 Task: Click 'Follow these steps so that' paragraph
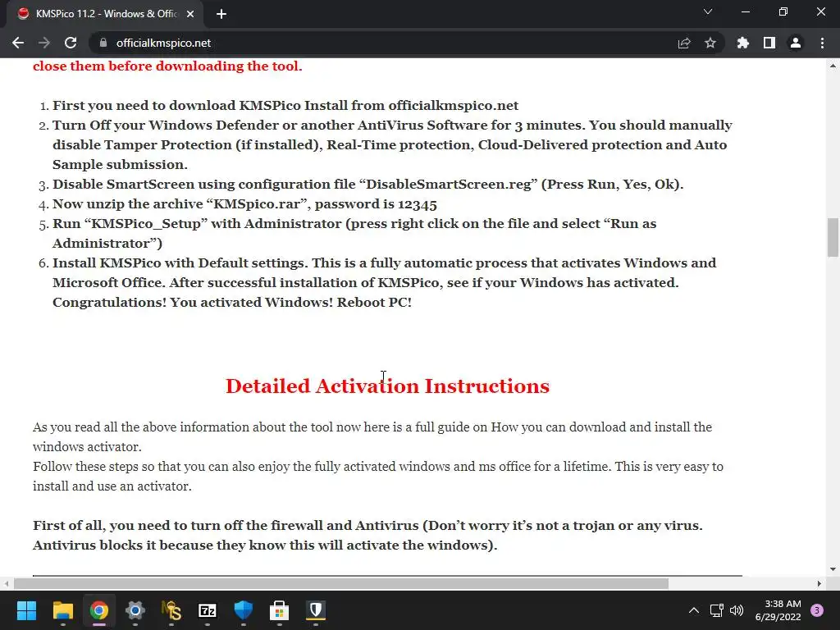click(x=377, y=477)
